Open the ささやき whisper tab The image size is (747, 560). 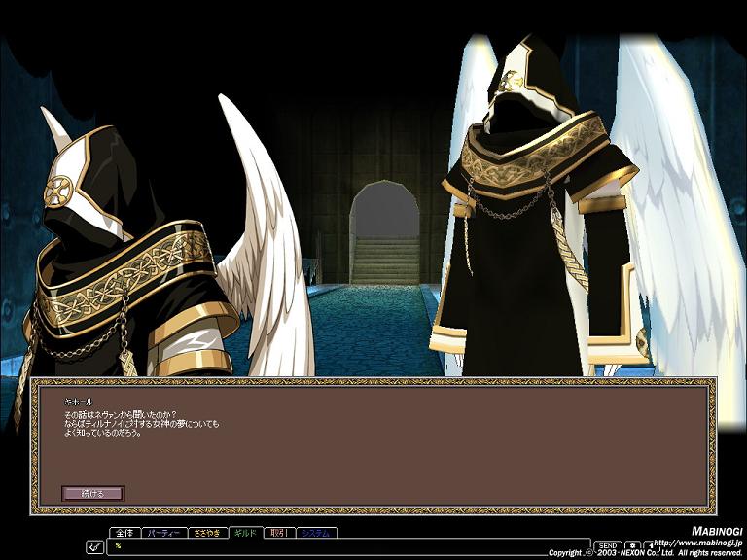click(208, 533)
